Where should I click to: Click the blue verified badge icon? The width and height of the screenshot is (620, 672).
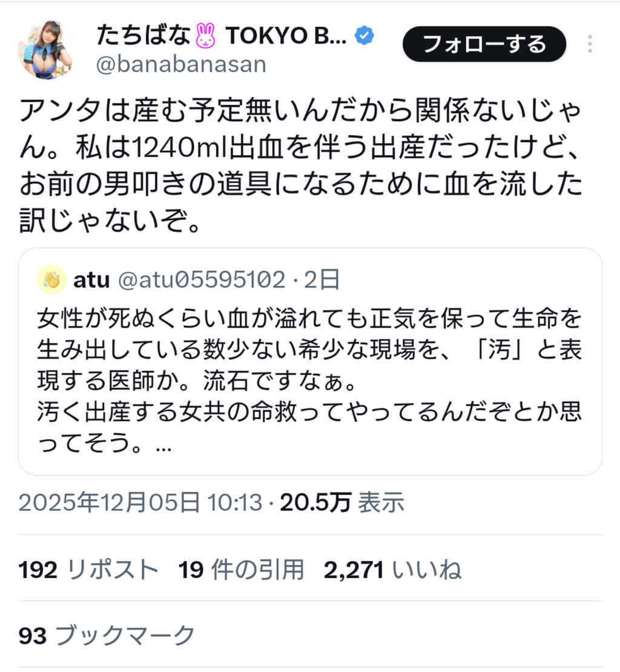pyautogui.click(x=364, y=36)
